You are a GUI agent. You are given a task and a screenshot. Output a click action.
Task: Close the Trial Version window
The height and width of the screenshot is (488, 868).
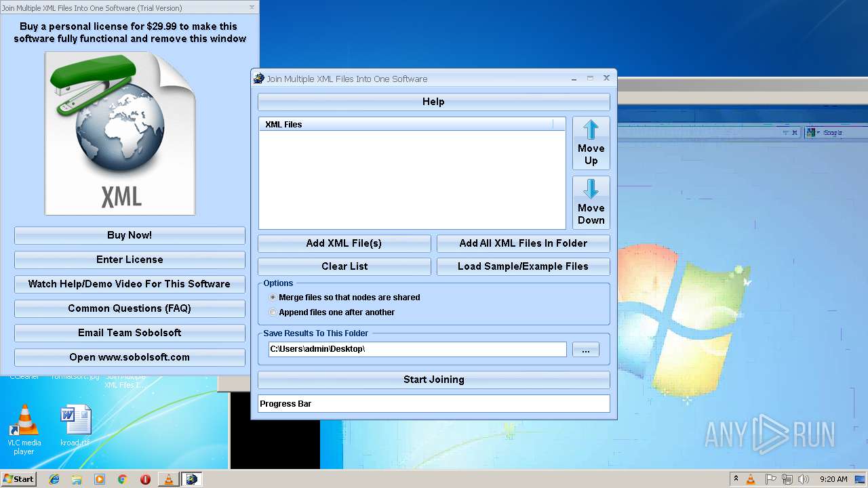tap(252, 7)
